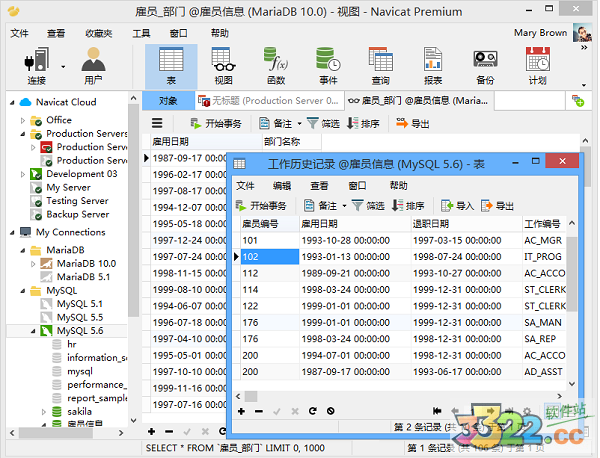Click 筛选 filter in the main view toolbar
This screenshot has width=600, height=458.
(x=323, y=123)
